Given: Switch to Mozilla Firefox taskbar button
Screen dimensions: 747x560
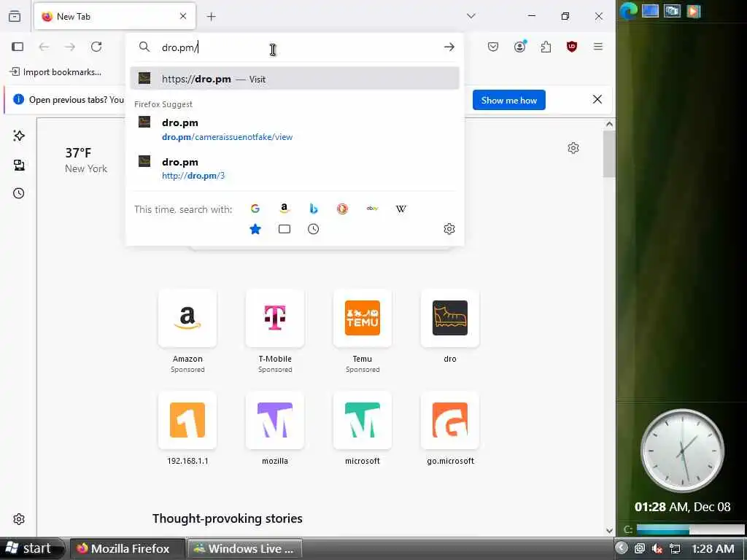Looking at the screenshot, I should 127,548.
